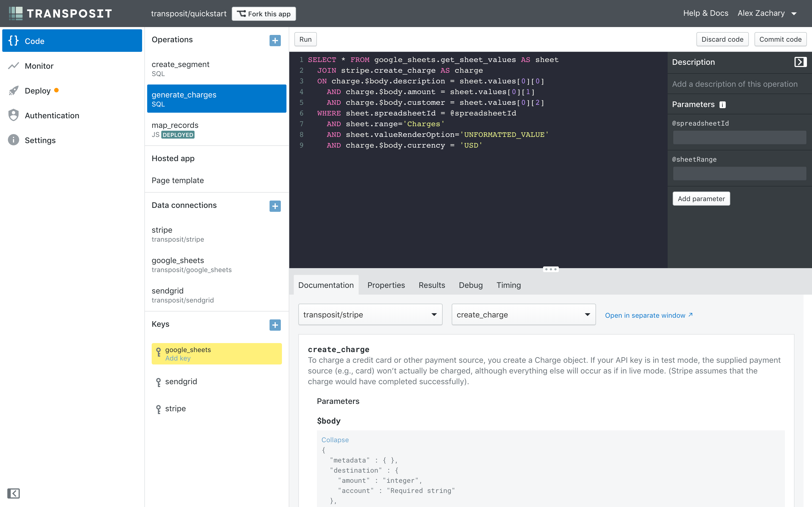
Task: Collapse the left sidebar with arrow icon
Action: pyautogui.click(x=14, y=493)
